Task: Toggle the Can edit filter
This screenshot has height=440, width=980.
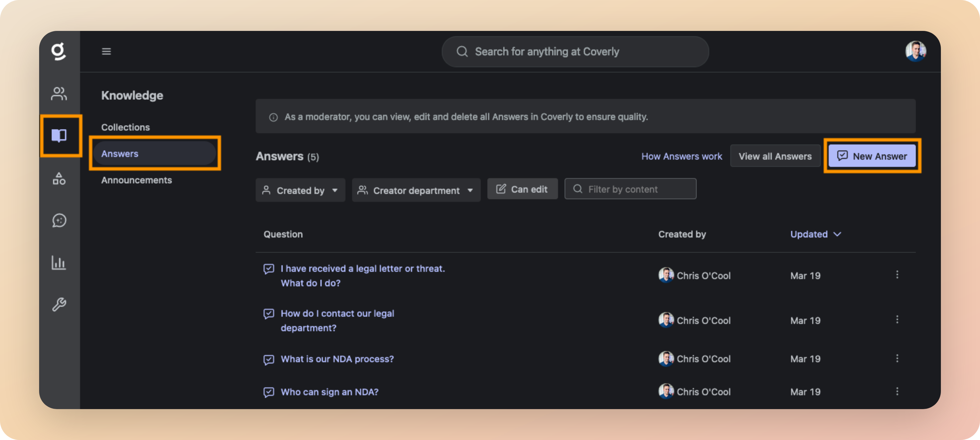Action: 522,189
